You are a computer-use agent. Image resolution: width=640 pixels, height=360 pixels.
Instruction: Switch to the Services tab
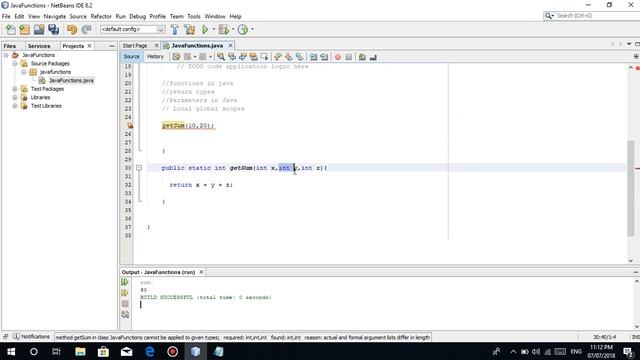tap(39, 46)
